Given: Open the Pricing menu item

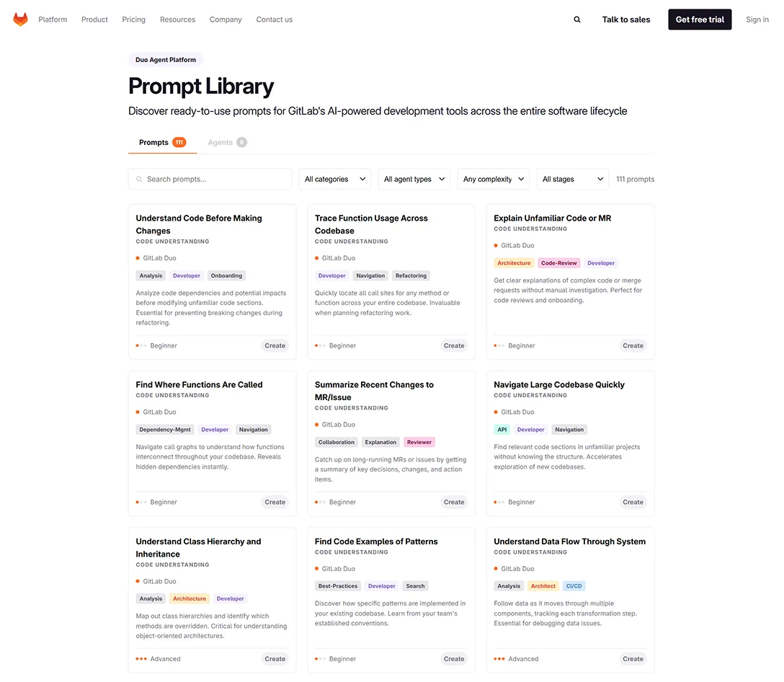Looking at the screenshot, I should 133,19.
